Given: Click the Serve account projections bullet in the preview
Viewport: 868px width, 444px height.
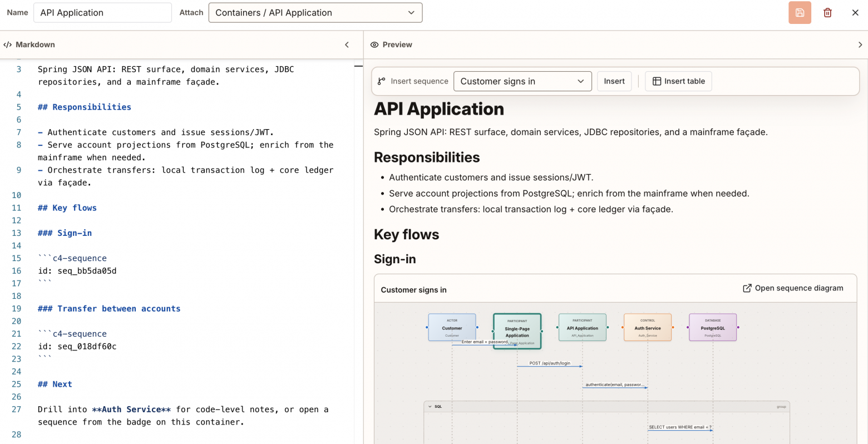Looking at the screenshot, I should coord(569,194).
